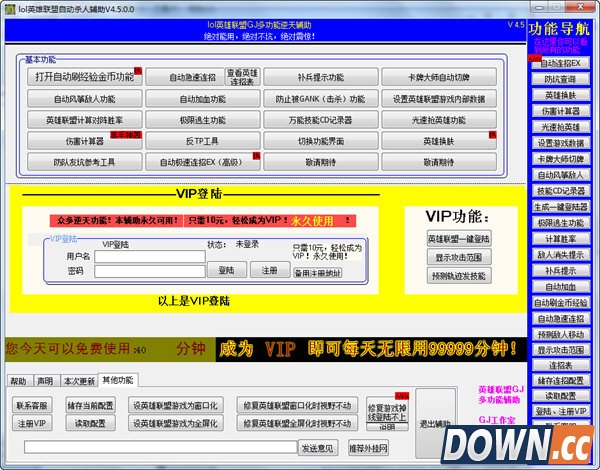Focus the feedback text field beside 发送意见
The width and height of the screenshot is (600, 470).
click(161, 447)
